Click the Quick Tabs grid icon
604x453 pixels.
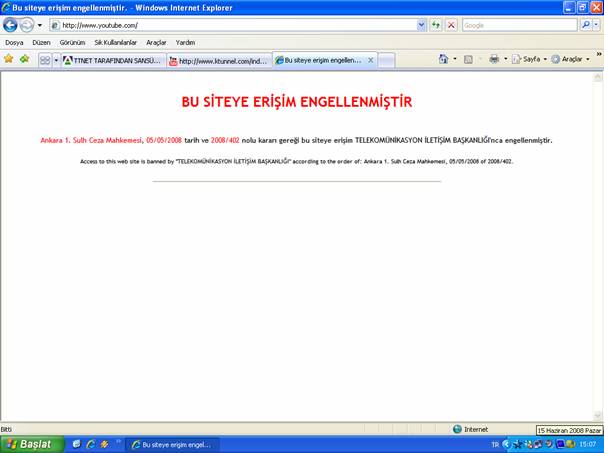pyautogui.click(x=45, y=60)
